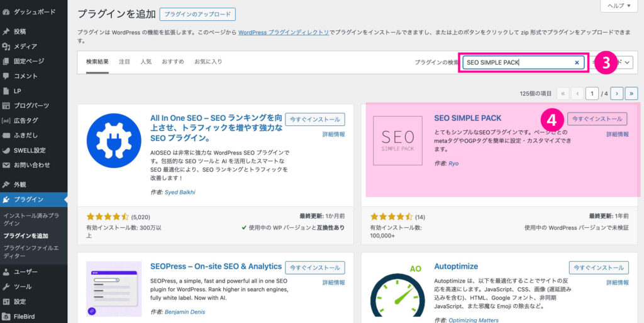Click the Comments speech bubble icon
The width and height of the screenshot is (644, 323).
(x=6, y=76)
